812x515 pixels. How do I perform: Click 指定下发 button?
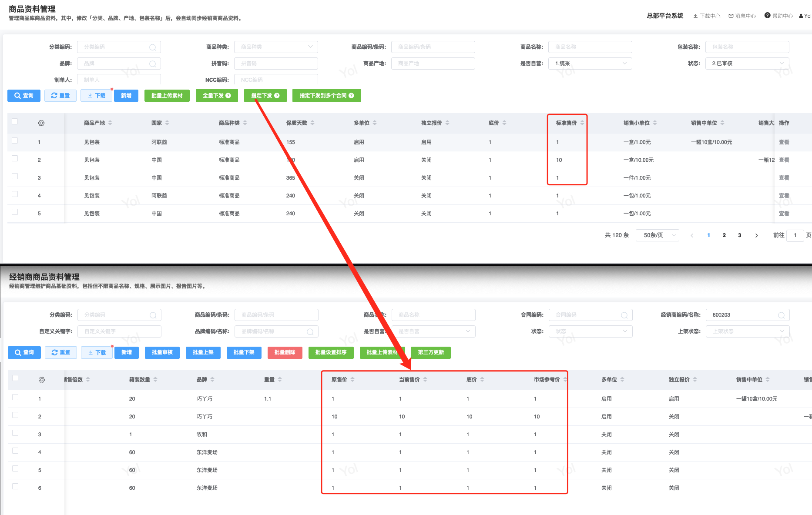265,96
